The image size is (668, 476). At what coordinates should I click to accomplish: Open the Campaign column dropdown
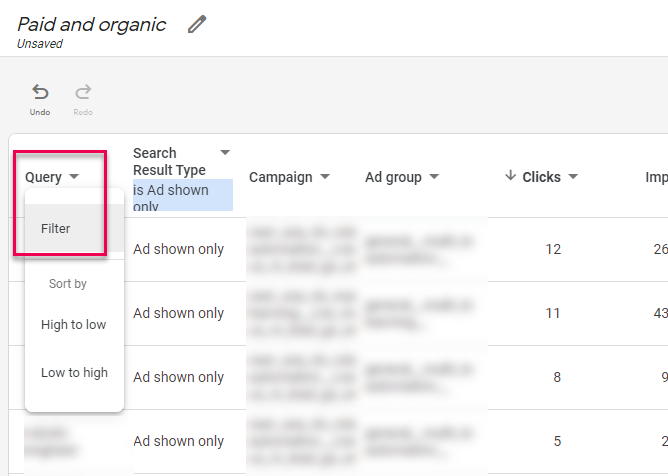click(324, 178)
